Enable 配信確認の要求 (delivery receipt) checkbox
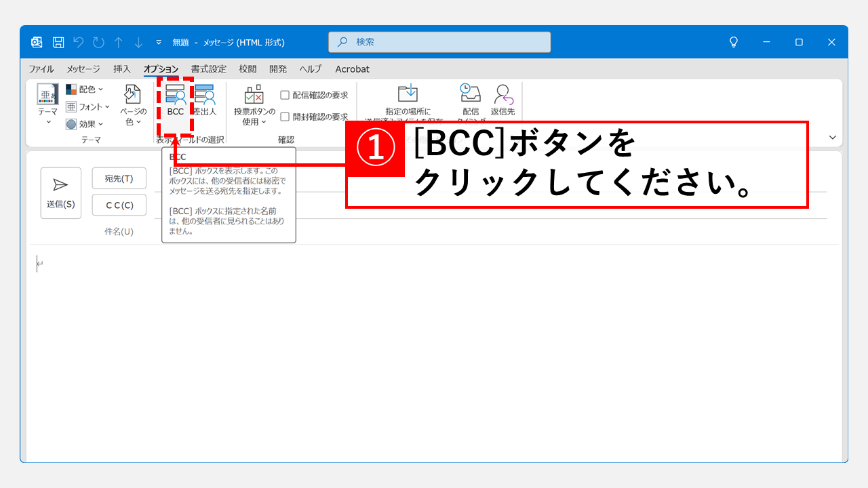Image resolution: width=868 pixels, height=488 pixels. 285,94
